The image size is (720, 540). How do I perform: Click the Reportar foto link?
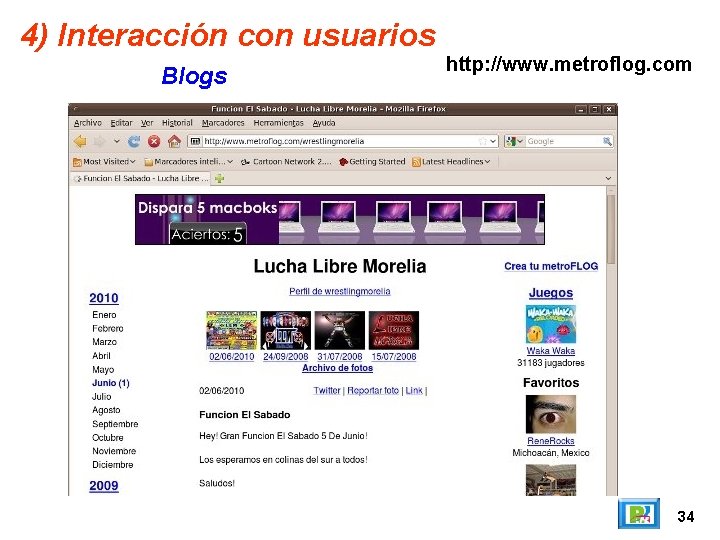point(373,391)
